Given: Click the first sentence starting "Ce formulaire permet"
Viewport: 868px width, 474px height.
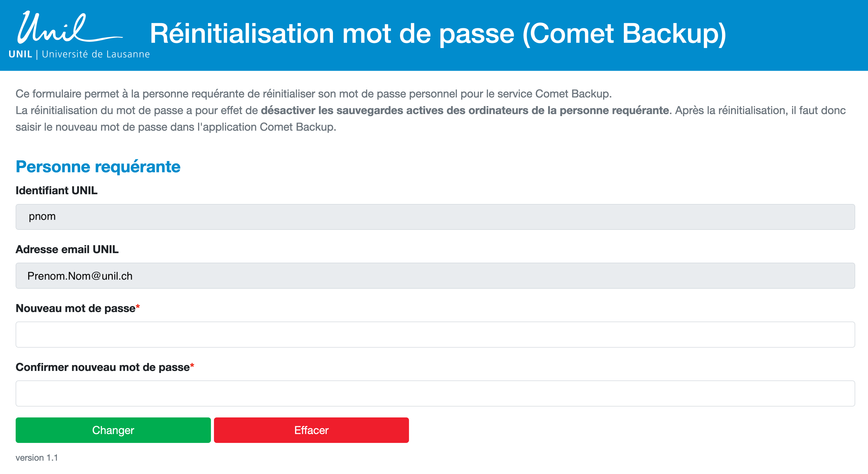Looking at the screenshot, I should pos(313,94).
